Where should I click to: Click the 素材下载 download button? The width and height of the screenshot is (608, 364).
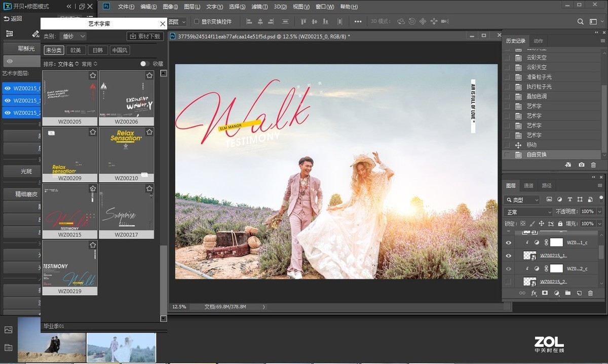(145, 36)
